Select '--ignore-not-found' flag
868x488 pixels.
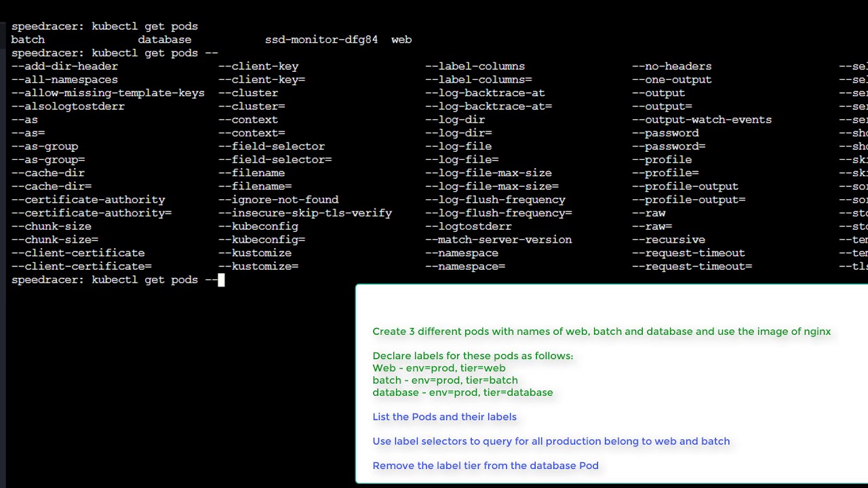click(x=278, y=200)
